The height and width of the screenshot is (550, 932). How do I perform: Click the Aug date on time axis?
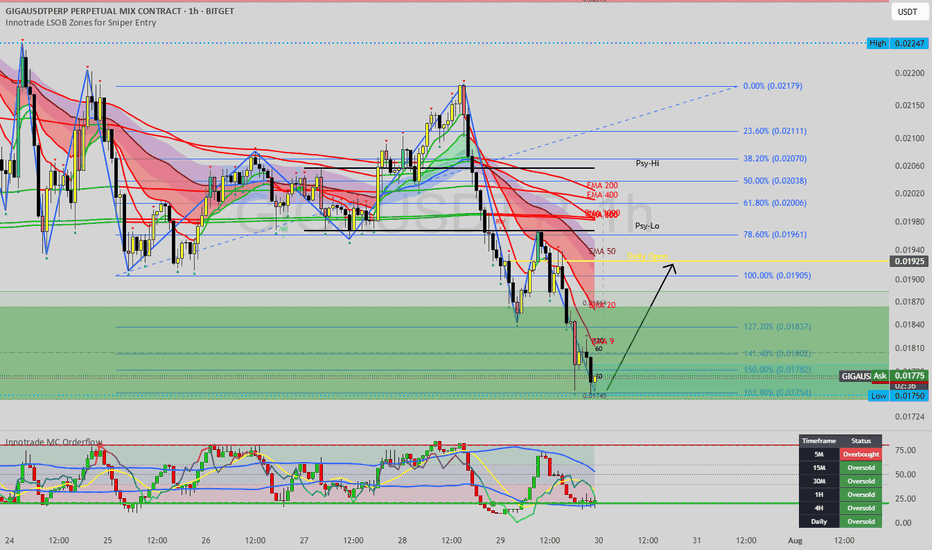[795, 540]
